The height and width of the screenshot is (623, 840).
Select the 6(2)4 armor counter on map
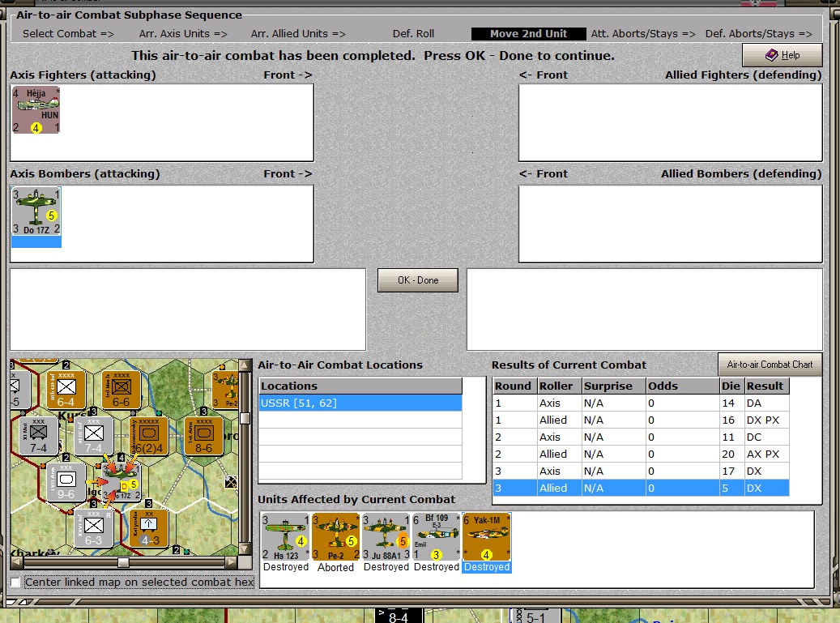(149, 436)
